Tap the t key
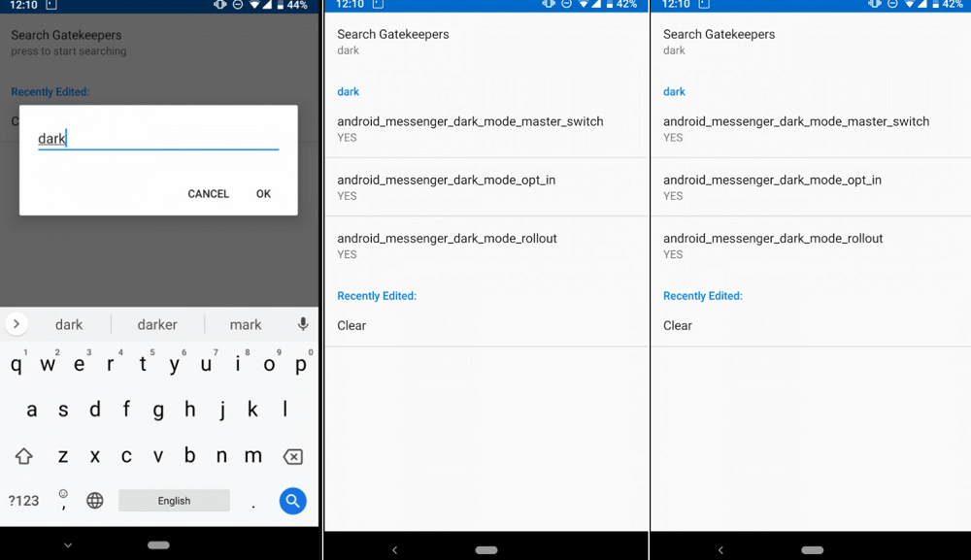Viewport: 971px width, 560px height. coord(143,365)
